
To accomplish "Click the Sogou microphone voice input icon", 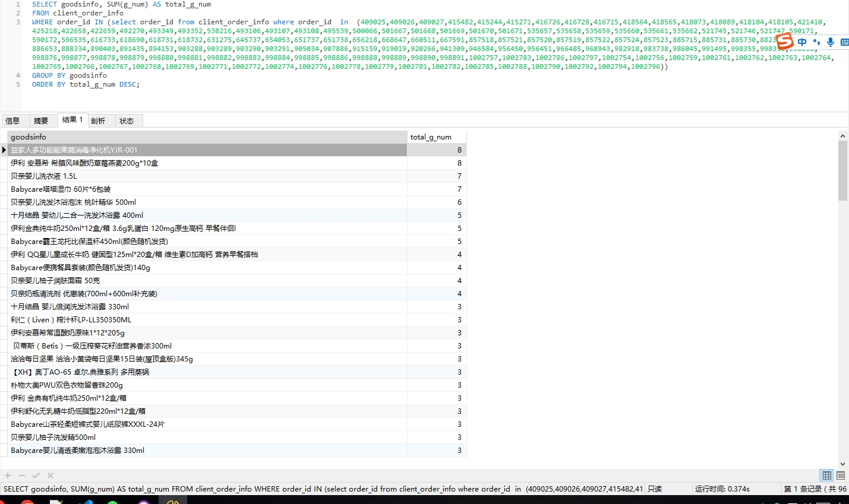I will pos(831,42).
